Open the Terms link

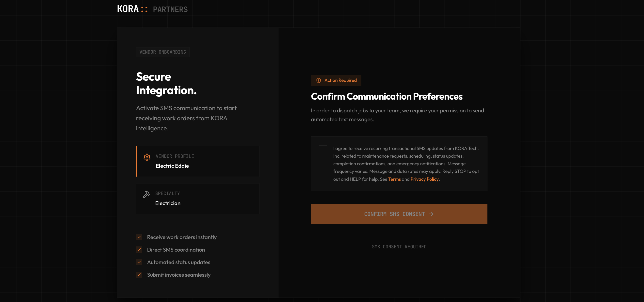point(394,179)
